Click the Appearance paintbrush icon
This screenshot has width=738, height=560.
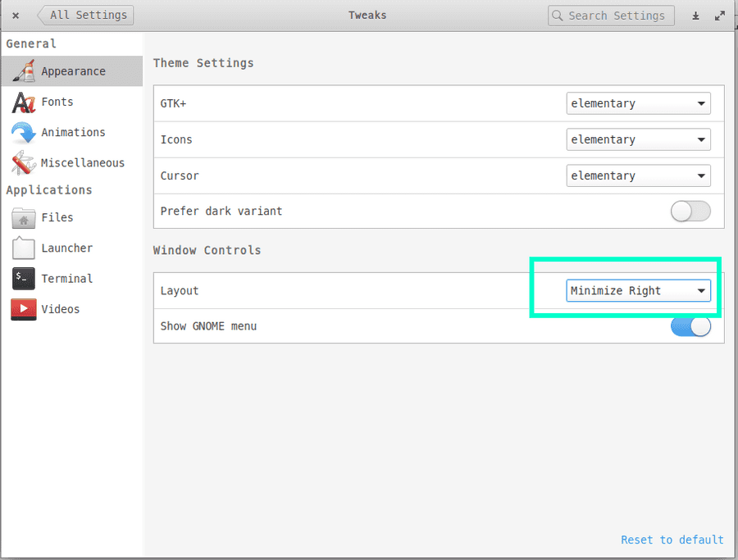tap(24, 71)
